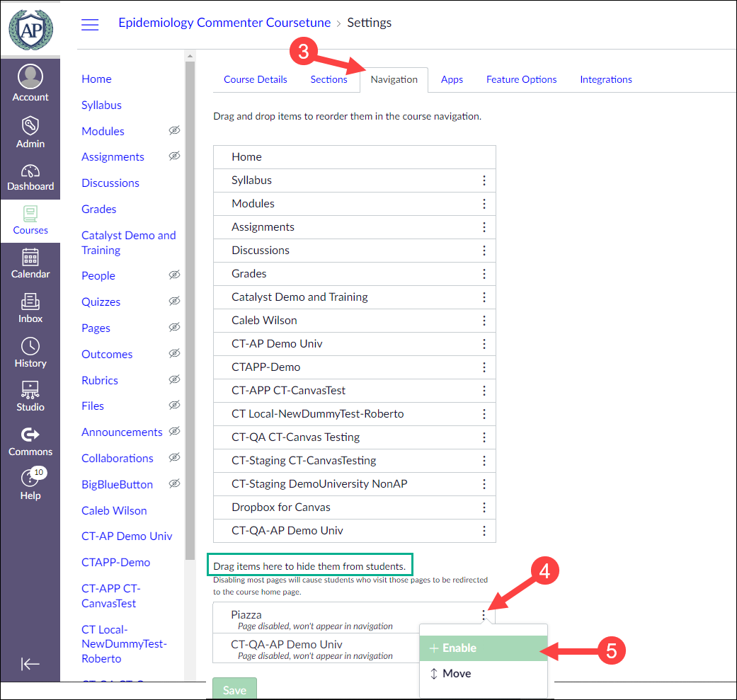Select the CT Local-NewDummyTest-Roberto navigation row
The width and height of the screenshot is (737, 700).
[x=355, y=414]
